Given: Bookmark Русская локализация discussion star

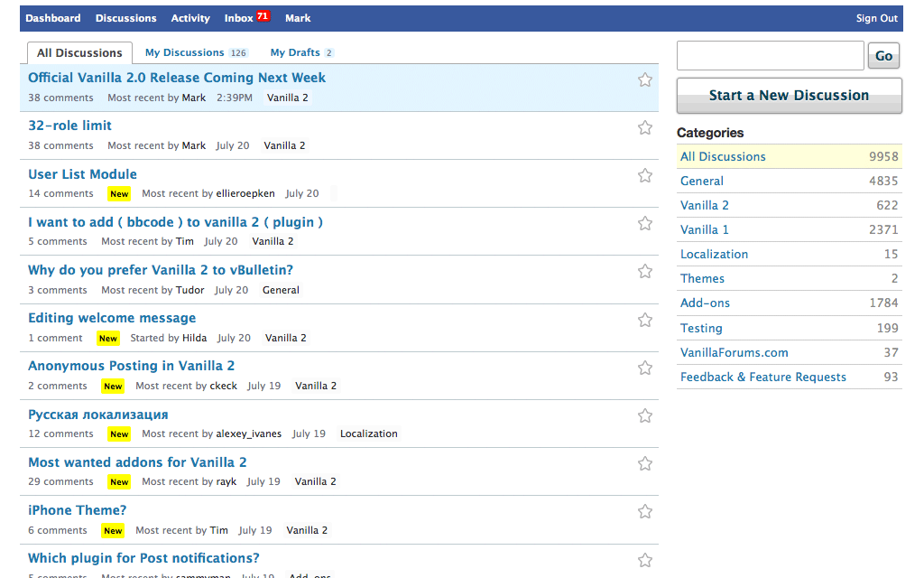Looking at the screenshot, I should point(644,415).
